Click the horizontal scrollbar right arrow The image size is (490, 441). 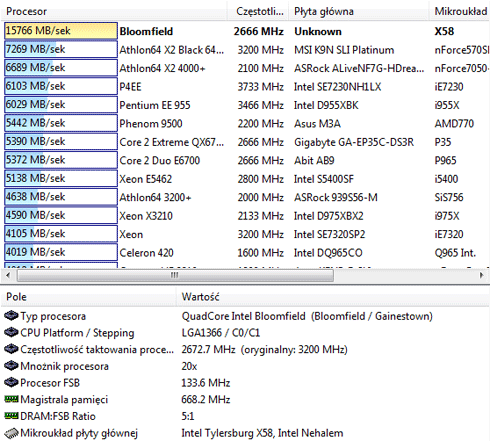click(x=481, y=275)
